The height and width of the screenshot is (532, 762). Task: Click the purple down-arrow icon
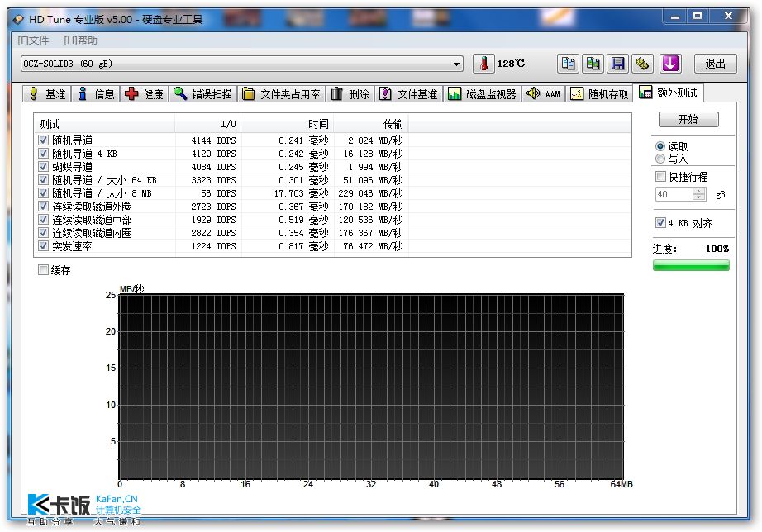click(670, 64)
